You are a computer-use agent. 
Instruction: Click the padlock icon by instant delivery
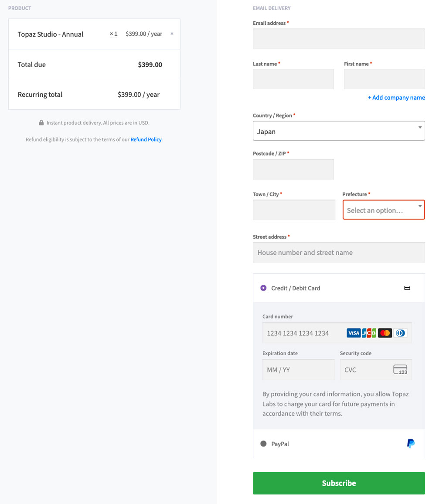41,123
